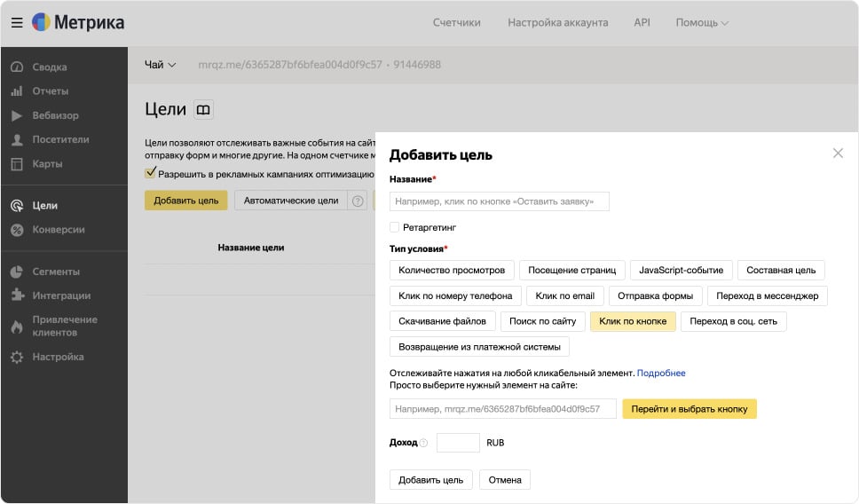Click the Сводка dashboard icon in sidebar

pos(17,67)
